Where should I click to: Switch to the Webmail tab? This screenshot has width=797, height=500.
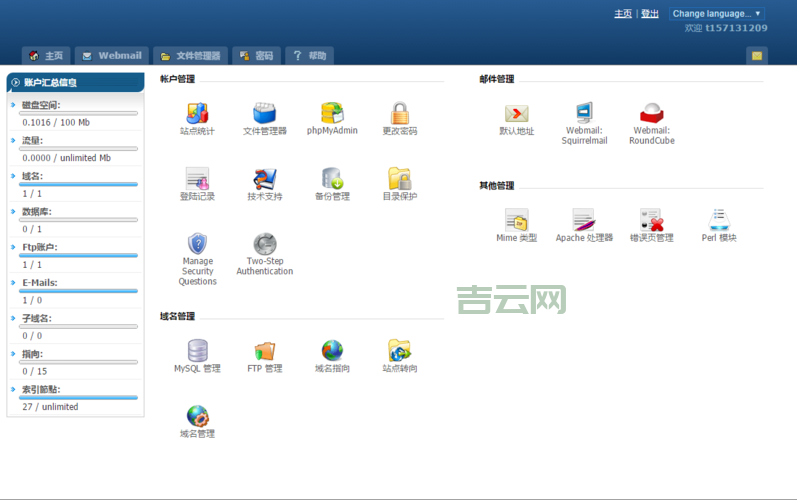click(111, 56)
